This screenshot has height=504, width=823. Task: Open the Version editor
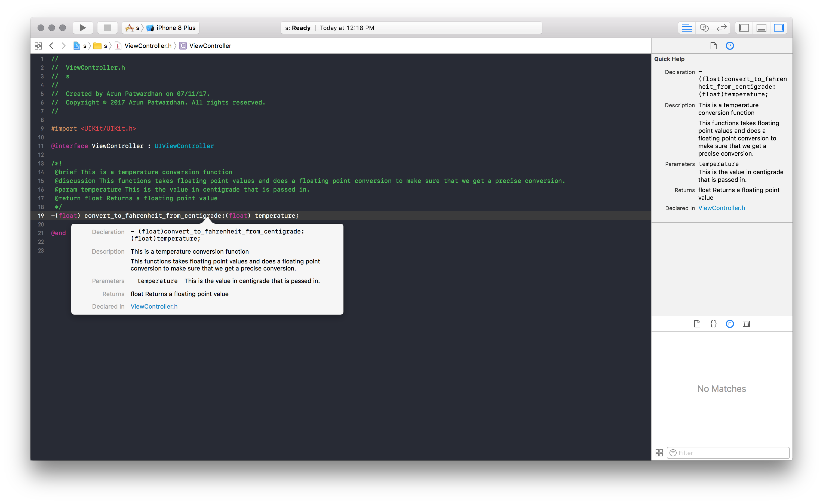click(721, 28)
